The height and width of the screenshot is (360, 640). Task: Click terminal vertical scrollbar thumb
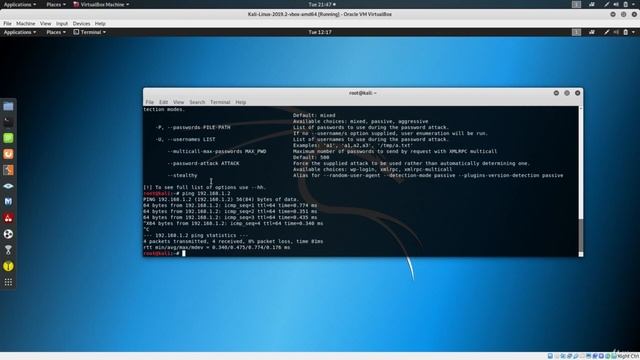point(581,236)
